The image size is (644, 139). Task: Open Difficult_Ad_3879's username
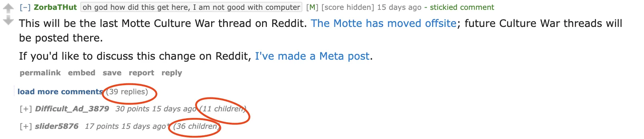point(72,109)
